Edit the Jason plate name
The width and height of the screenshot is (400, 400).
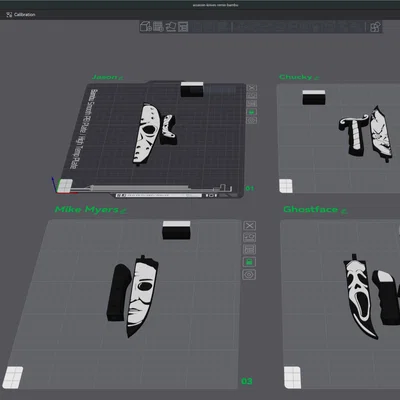[121, 78]
